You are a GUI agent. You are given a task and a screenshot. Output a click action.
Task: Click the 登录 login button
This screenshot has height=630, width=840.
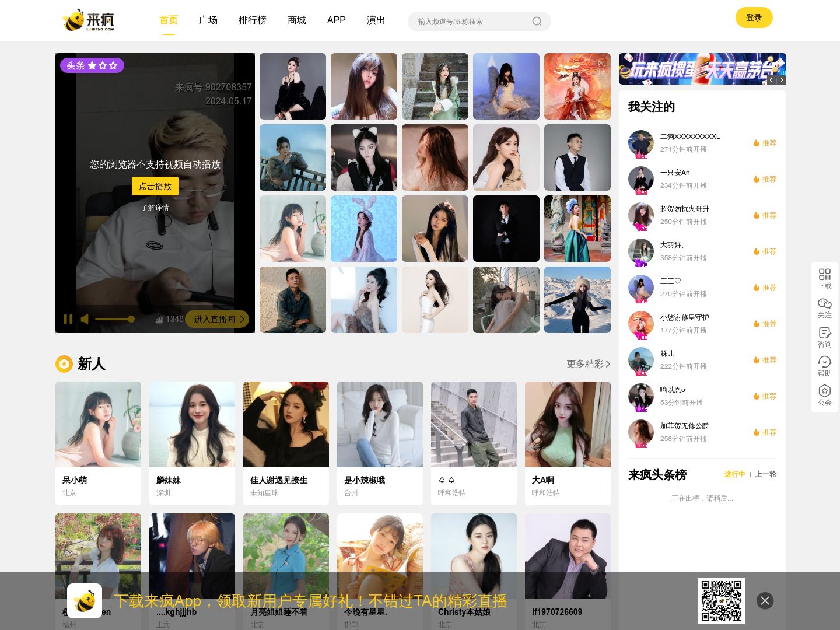click(x=754, y=17)
